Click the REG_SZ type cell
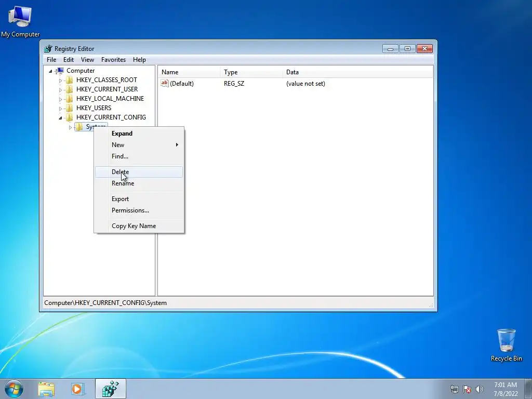 234,84
